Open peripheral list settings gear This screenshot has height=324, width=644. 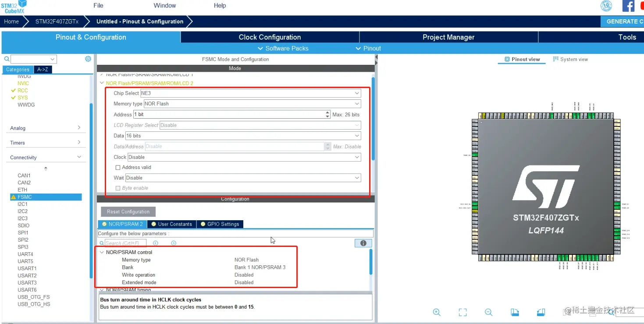88,59
